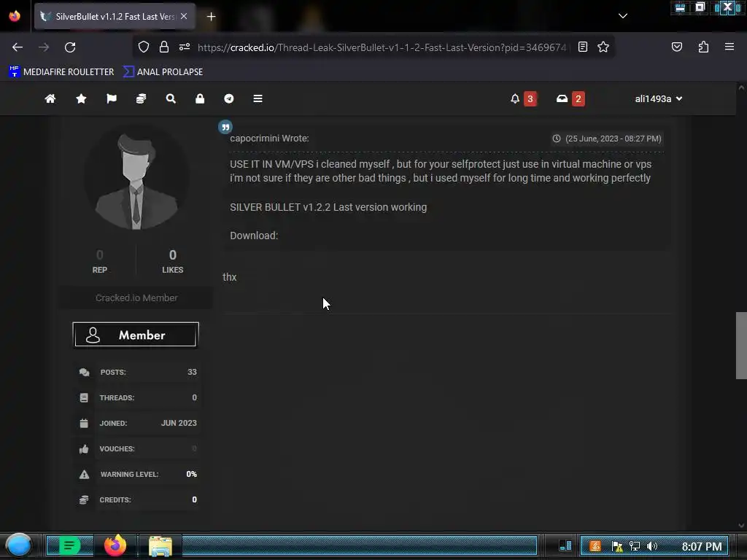View site security lock info
Viewport: 747px width, 560px height.
pyautogui.click(x=164, y=47)
